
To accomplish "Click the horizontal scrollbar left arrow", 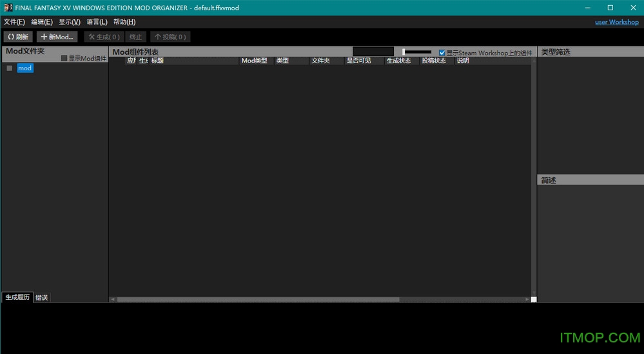I will [x=113, y=299].
